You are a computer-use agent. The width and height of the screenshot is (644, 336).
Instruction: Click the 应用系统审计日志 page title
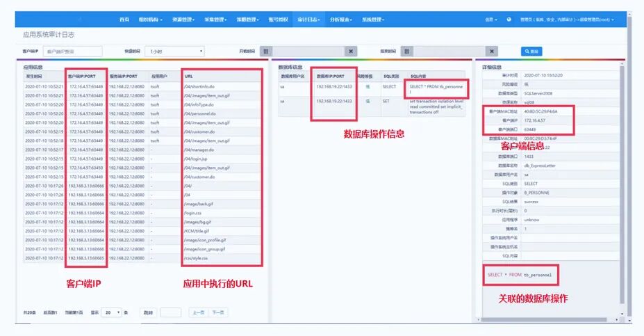tap(49, 35)
